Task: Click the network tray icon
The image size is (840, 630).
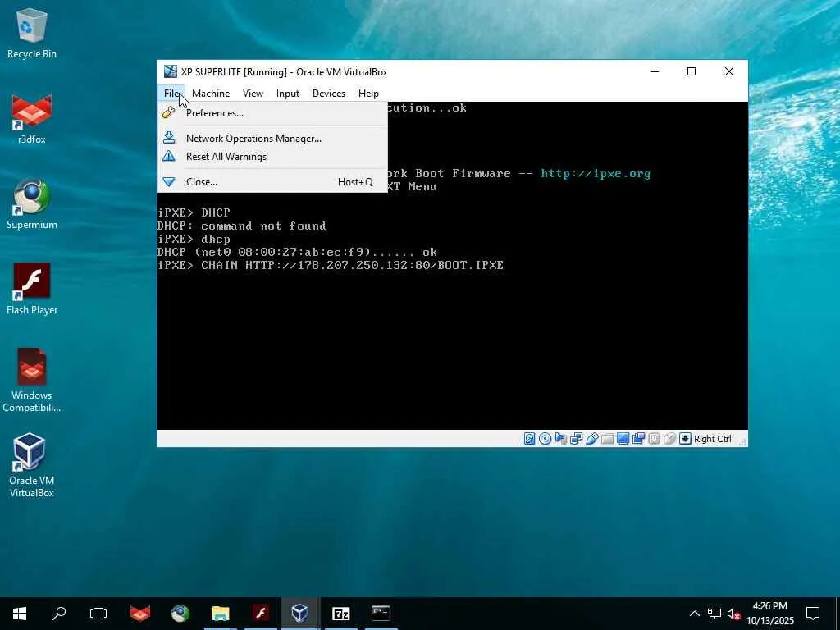Action: 714,614
